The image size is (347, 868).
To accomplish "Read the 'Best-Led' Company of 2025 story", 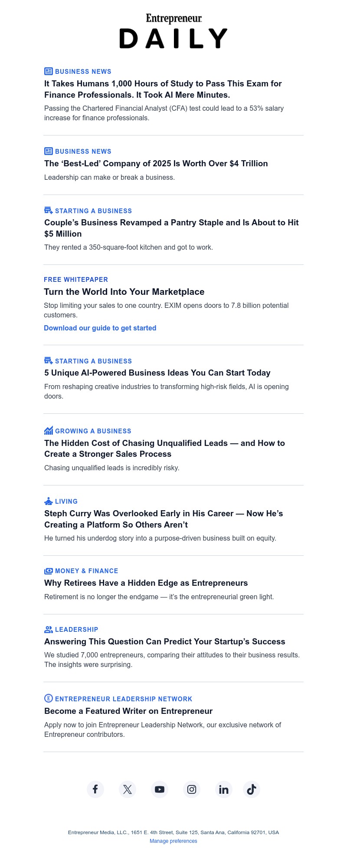I will coord(156,164).
